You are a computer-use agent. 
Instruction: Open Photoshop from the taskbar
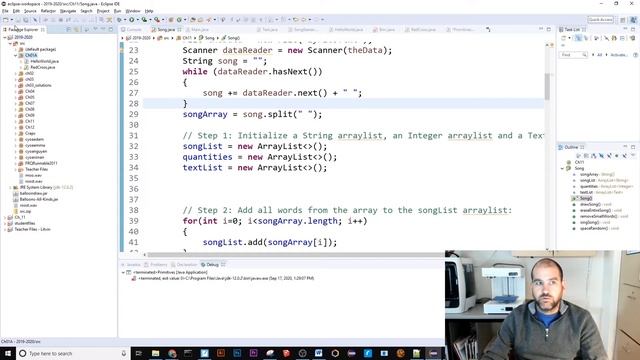tap(237, 353)
